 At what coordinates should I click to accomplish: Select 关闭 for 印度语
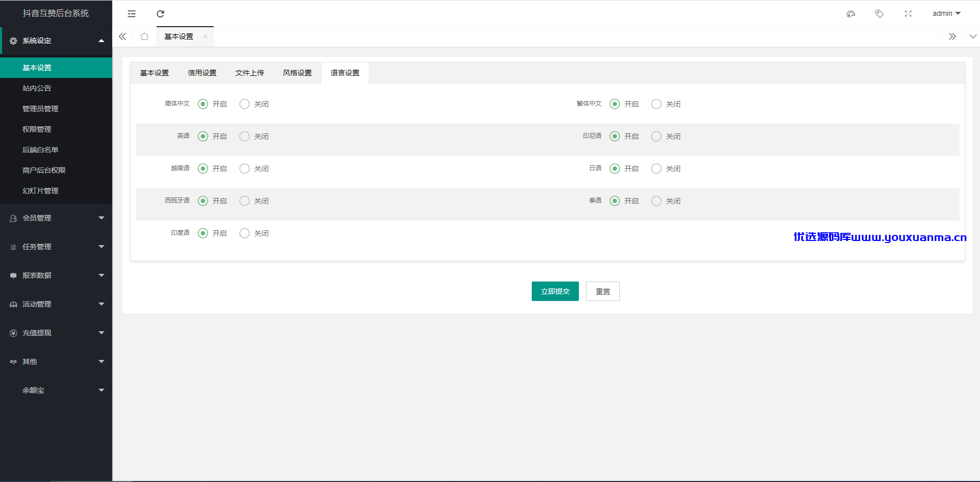tap(254, 233)
